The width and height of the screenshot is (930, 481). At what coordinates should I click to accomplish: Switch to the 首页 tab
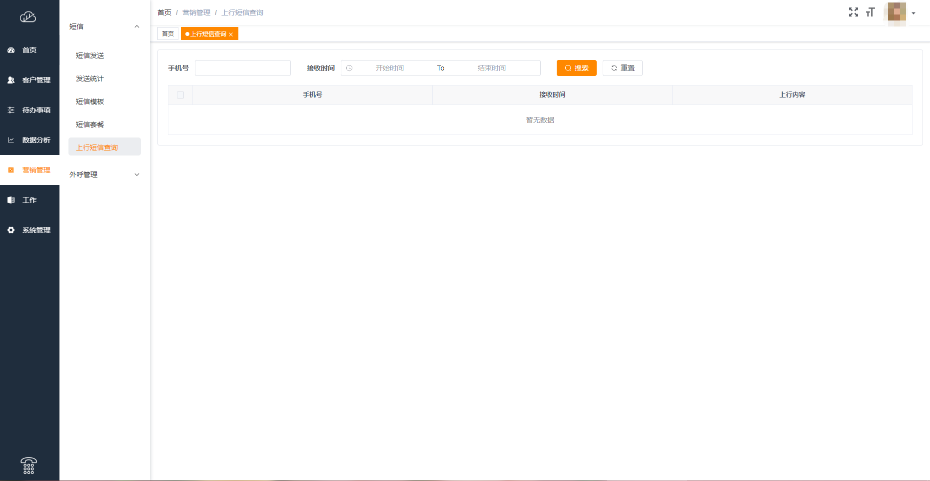[x=168, y=34]
